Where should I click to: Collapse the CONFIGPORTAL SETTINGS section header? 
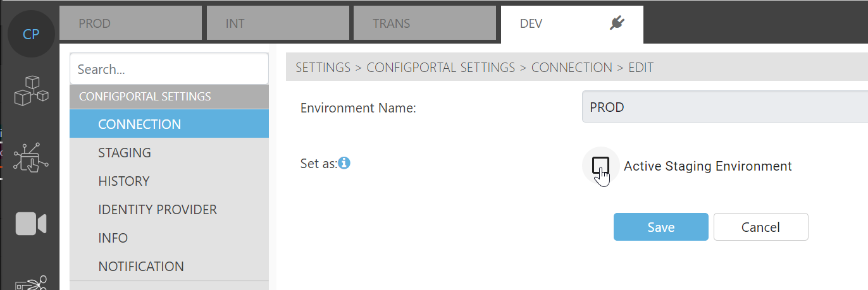coord(169,97)
